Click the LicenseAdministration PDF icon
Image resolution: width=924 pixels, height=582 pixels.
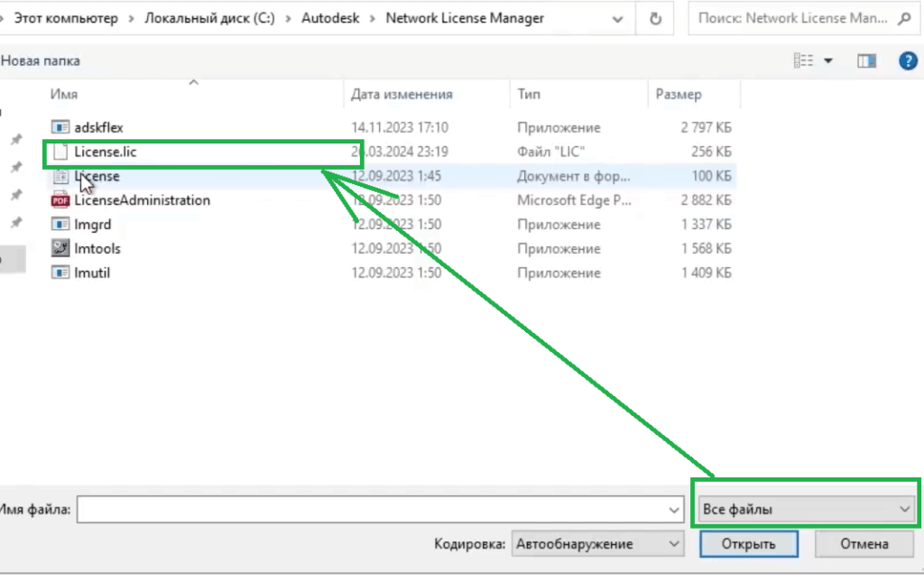coord(60,200)
